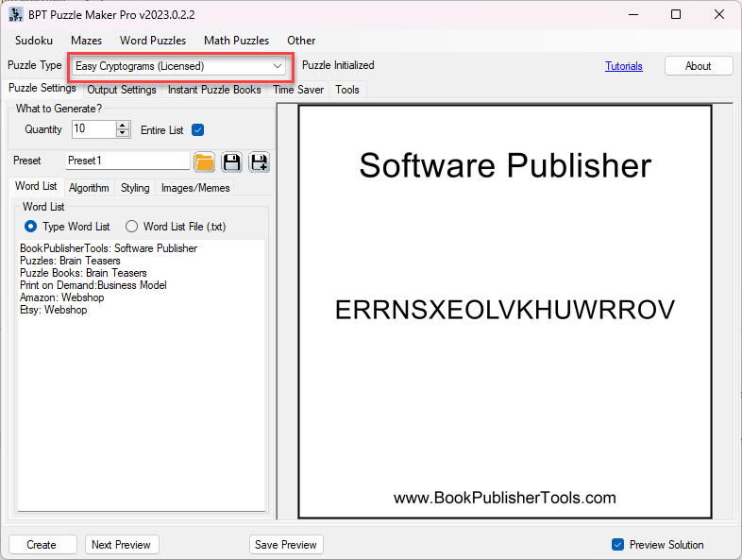Expand the Puzzle Type dropdown
Viewport: 742px width, 560px height.
point(277,66)
